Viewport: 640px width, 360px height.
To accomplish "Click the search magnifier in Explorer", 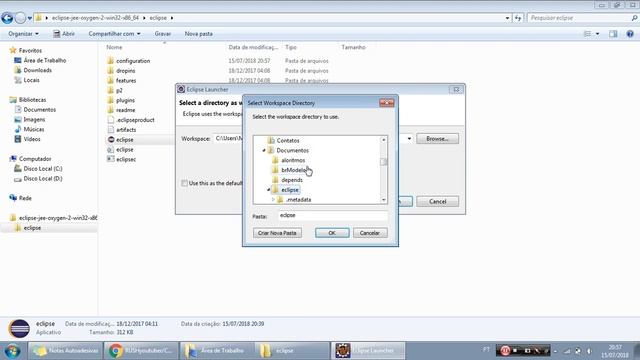I will point(634,18).
